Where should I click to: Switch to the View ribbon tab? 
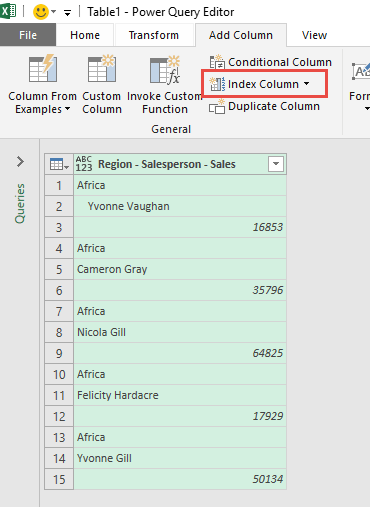click(314, 35)
